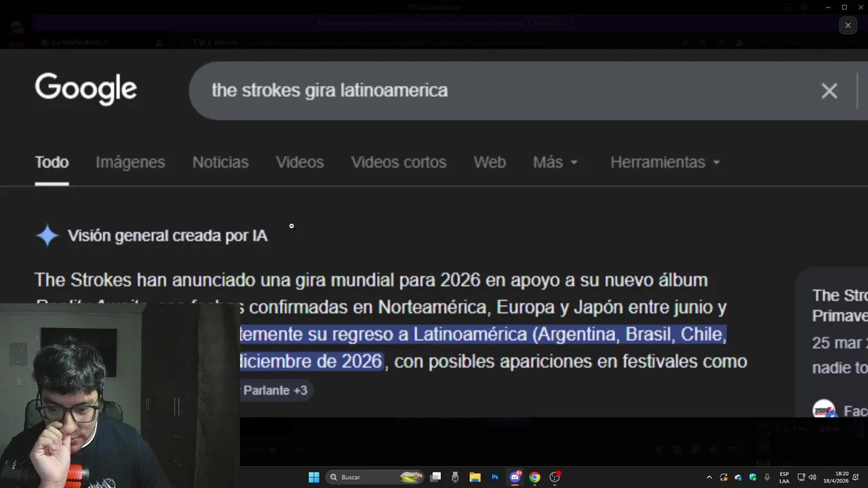Open the network tray icon
Image resolution: width=868 pixels, height=488 pixels.
click(x=801, y=477)
